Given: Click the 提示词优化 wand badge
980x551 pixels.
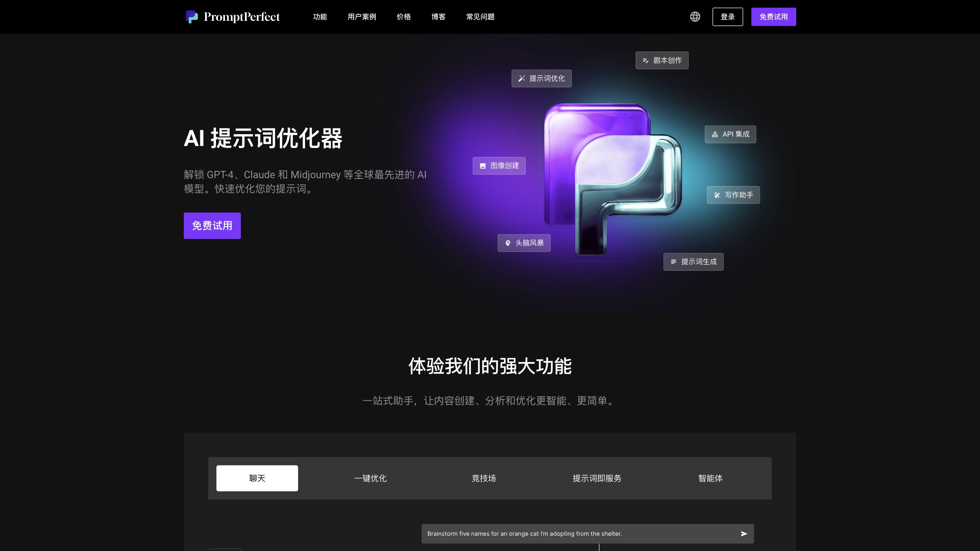Looking at the screenshot, I should point(541,78).
